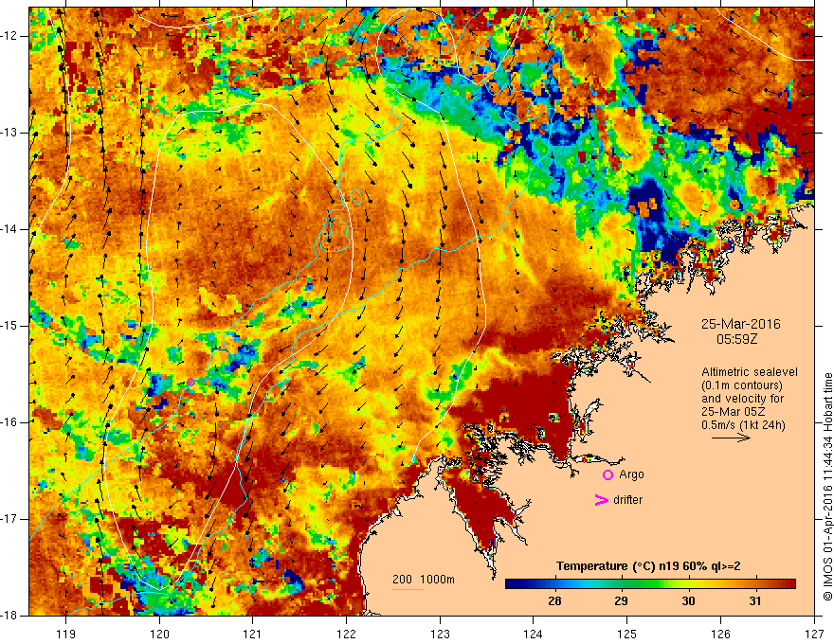Click the longitude 121 axis label
834x644 pixels.
point(252,634)
